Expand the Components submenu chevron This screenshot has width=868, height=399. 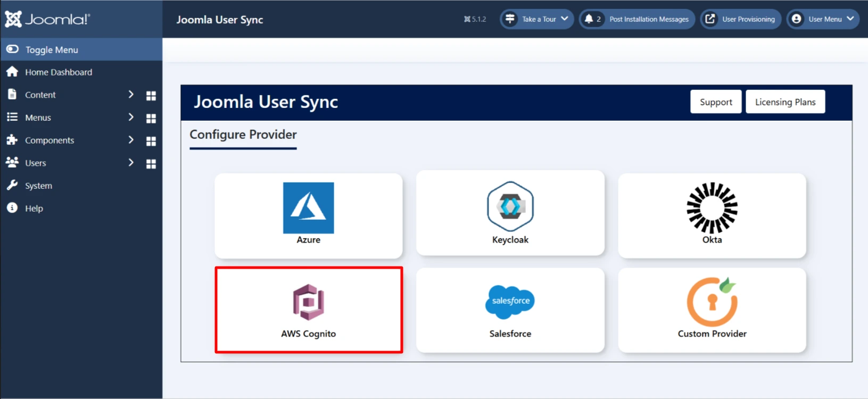click(x=131, y=140)
